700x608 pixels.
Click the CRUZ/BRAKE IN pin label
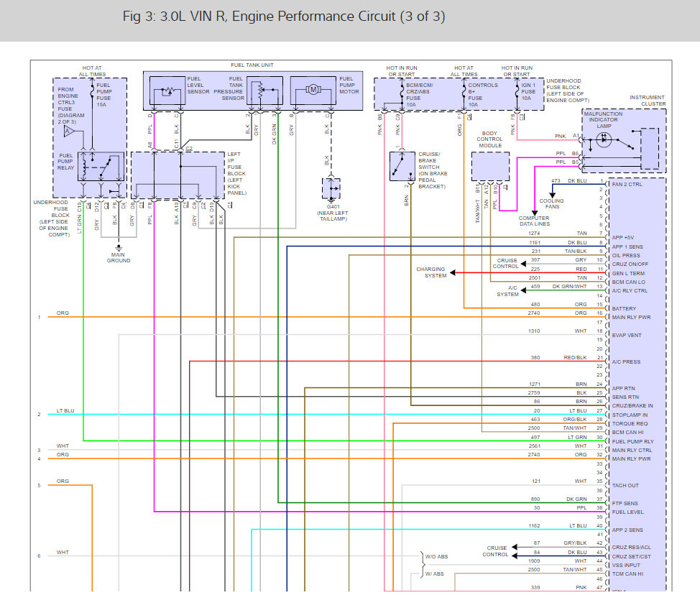click(632, 406)
